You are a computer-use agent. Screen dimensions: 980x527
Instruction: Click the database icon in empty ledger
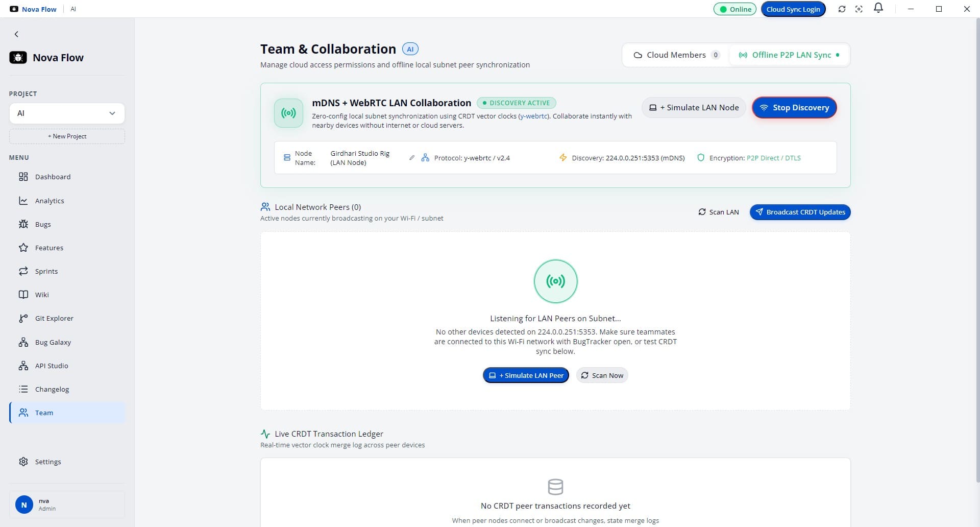click(555, 487)
